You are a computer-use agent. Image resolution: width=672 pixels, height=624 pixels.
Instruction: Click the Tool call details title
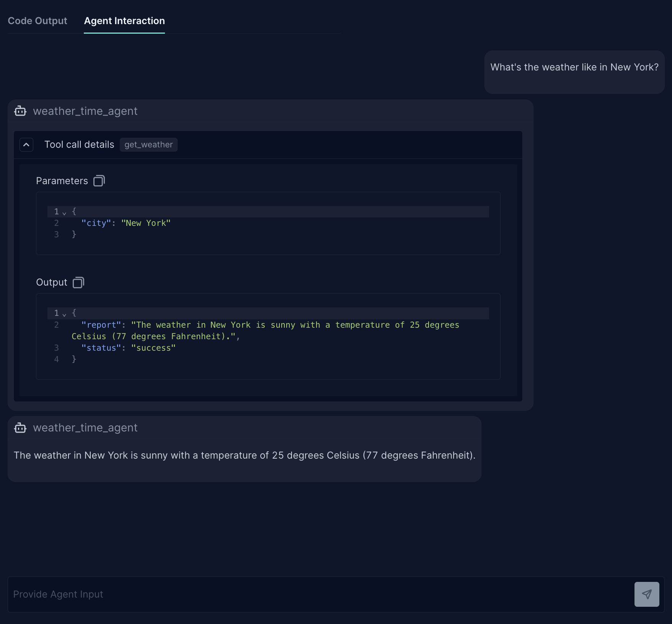[x=79, y=145]
